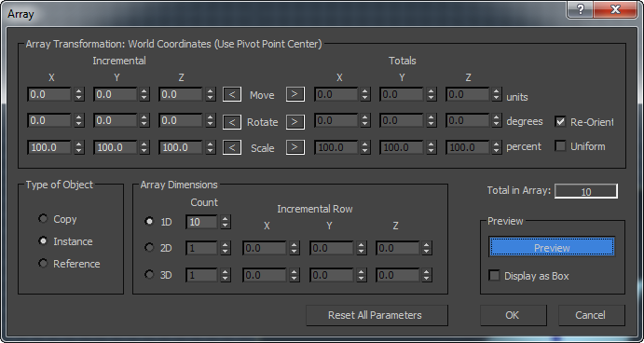Click the Totals Move Y spinner
644x343 pixels.
(432, 94)
